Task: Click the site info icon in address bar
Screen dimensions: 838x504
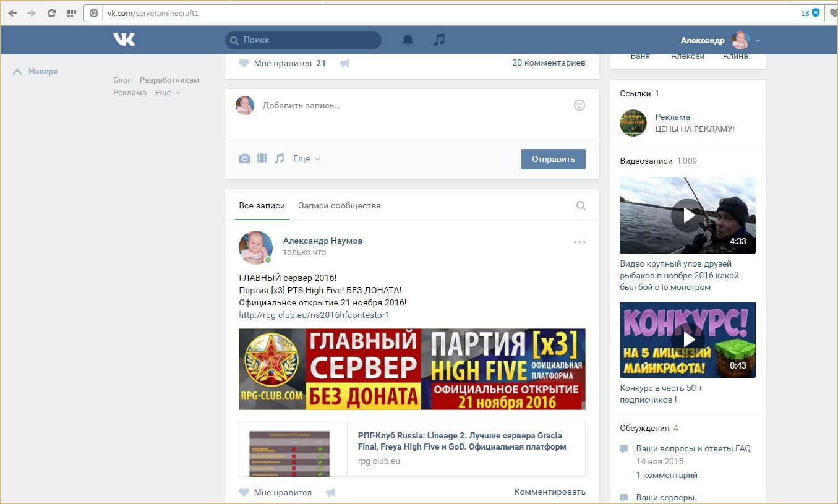Action: pos(94,13)
